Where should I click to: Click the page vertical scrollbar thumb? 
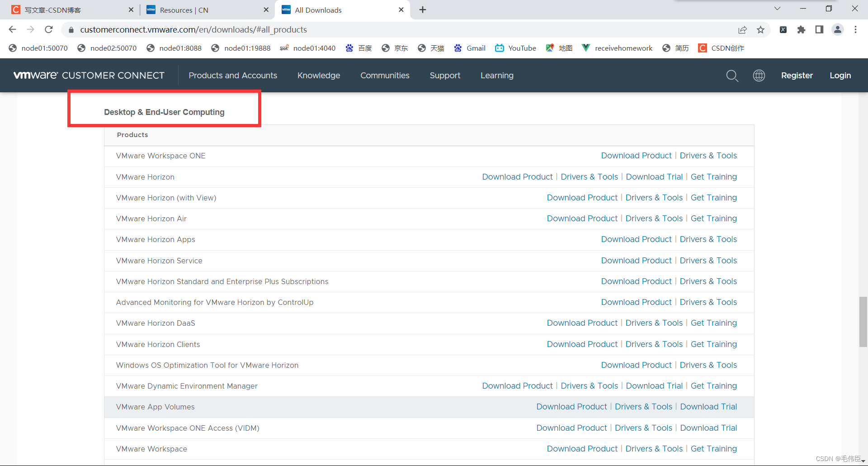pyautogui.click(x=863, y=322)
